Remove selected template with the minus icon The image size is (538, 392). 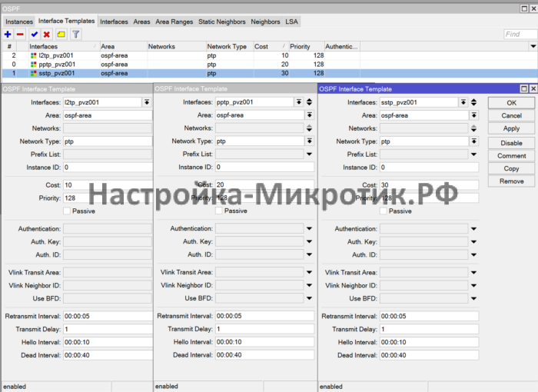(x=20, y=35)
